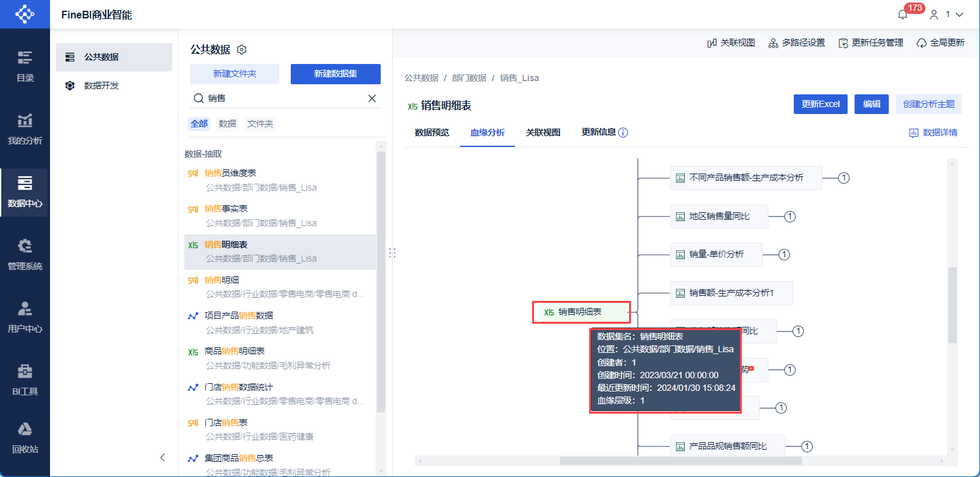Open 数据详情 link
The height and width of the screenshot is (477, 980).
pyautogui.click(x=933, y=133)
